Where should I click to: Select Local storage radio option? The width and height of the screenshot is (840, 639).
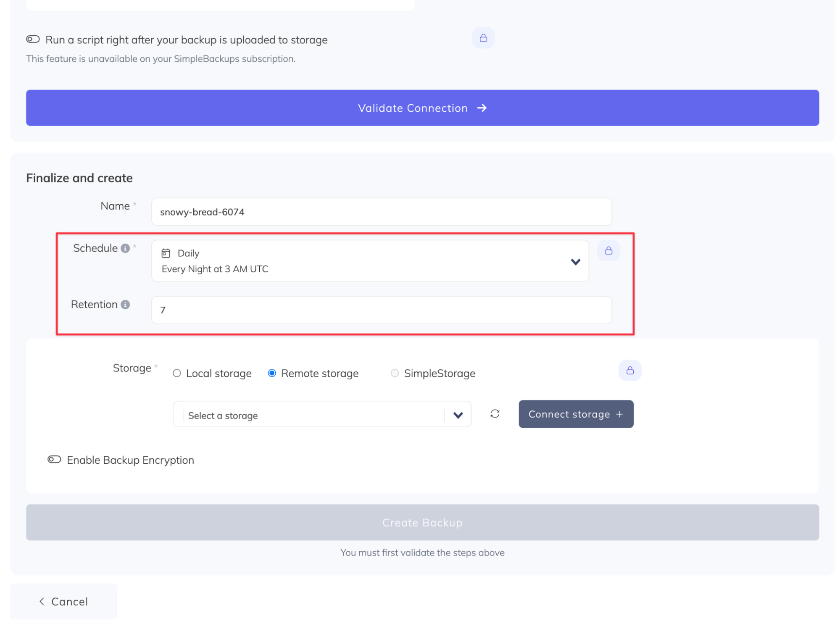pyautogui.click(x=177, y=373)
